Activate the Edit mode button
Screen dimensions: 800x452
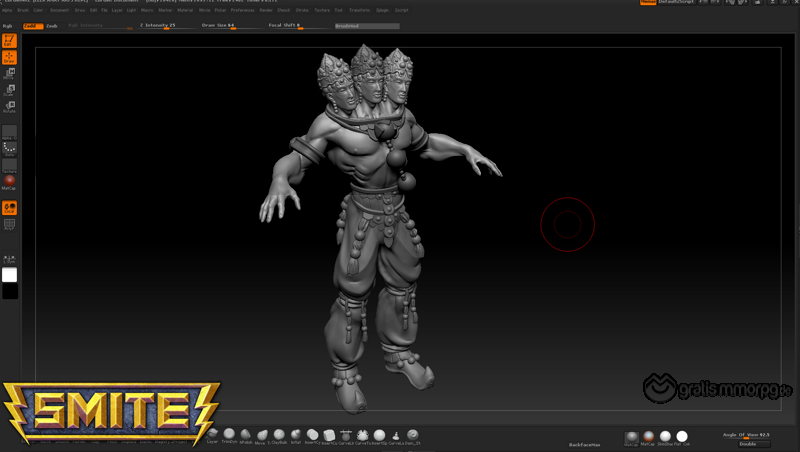[x=9, y=41]
